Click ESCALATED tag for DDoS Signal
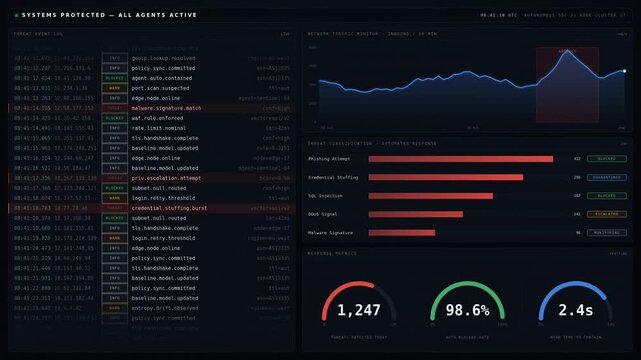The image size is (641, 360). point(607,214)
